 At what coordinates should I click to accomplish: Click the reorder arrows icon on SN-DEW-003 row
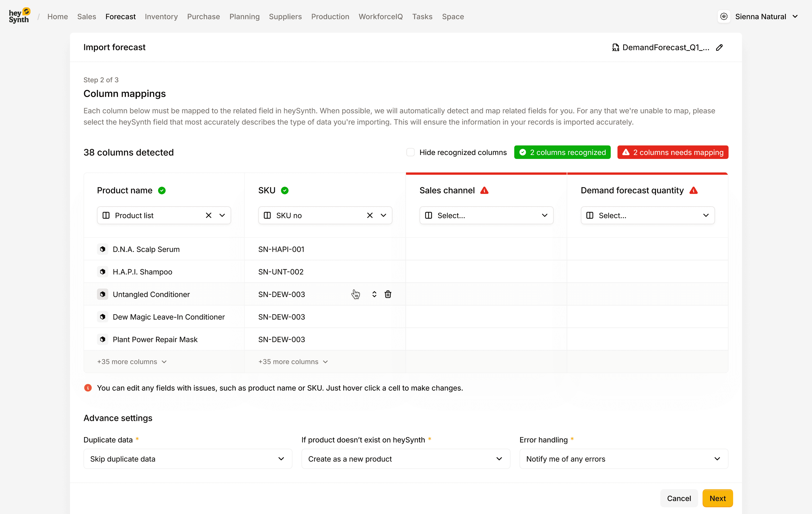(374, 294)
